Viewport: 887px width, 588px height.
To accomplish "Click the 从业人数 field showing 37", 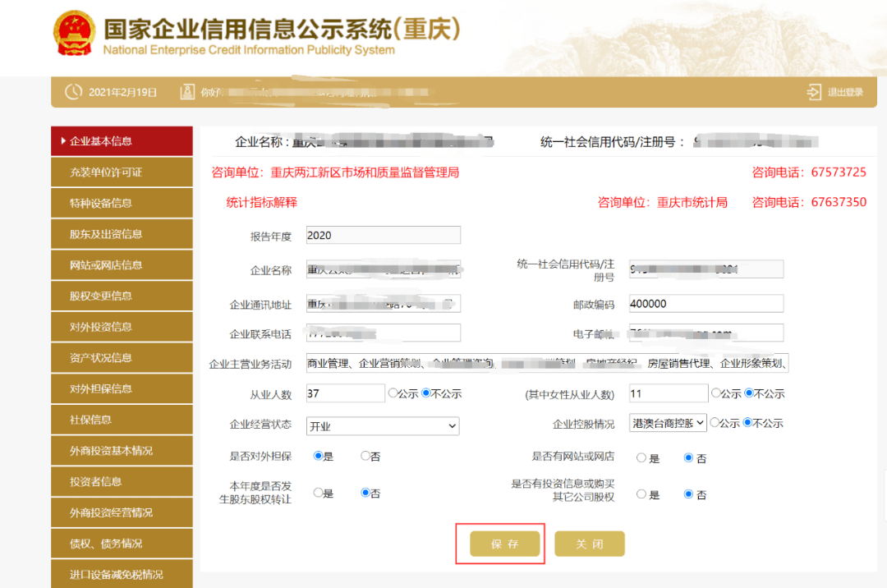I will [346, 393].
